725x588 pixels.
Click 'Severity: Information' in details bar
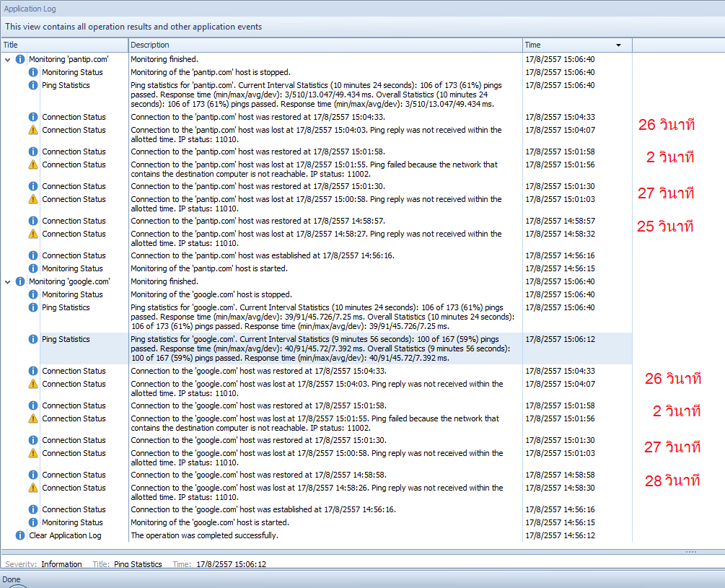43,564
